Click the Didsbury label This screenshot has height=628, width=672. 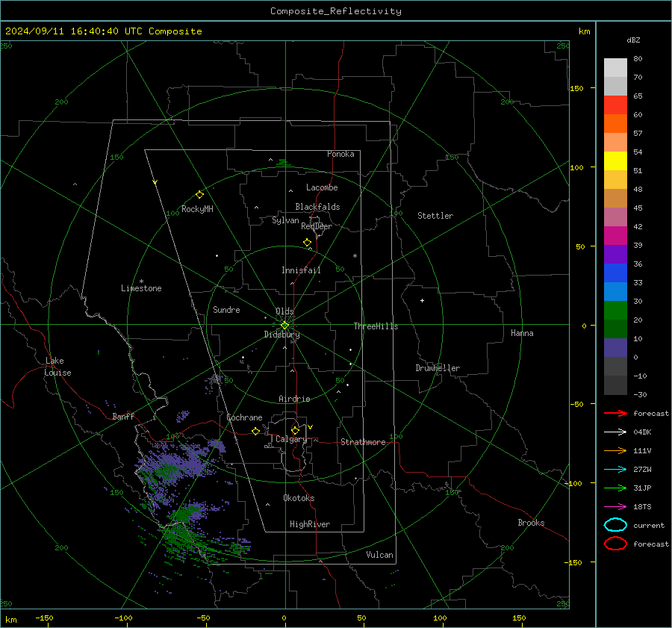click(x=281, y=335)
